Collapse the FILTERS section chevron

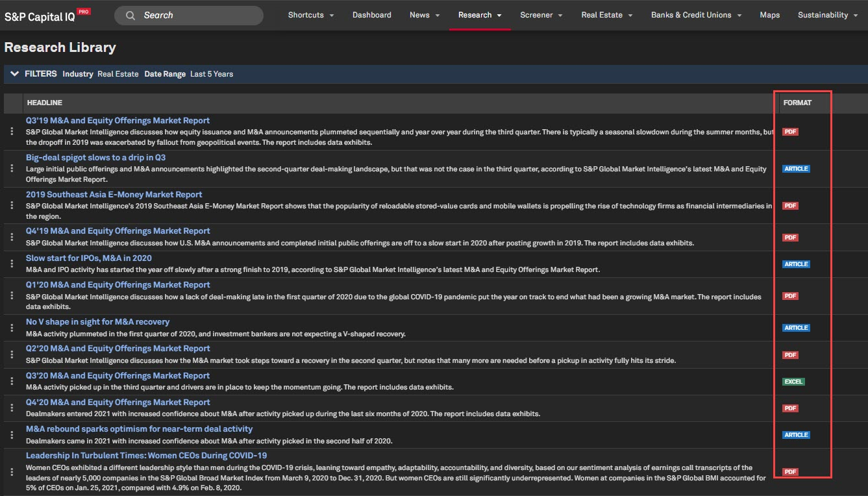(14, 74)
